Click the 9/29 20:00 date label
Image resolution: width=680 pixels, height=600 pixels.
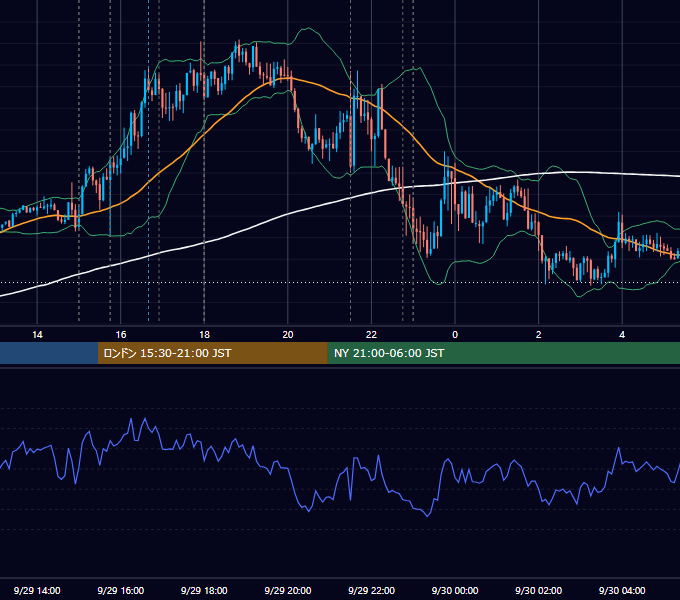pyautogui.click(x=288, y=590)
